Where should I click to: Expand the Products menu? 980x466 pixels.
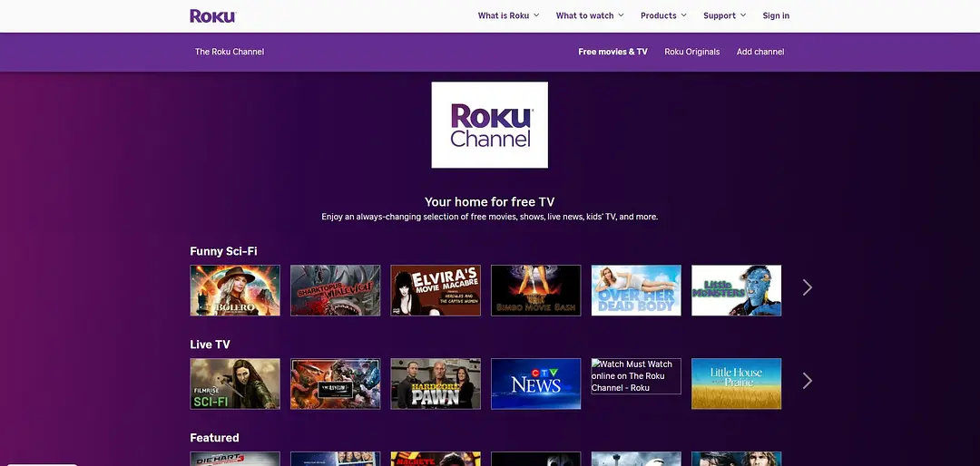[663, 15]
